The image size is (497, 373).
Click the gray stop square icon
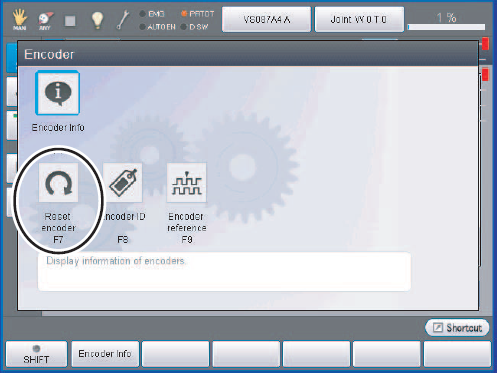(70, 21)
